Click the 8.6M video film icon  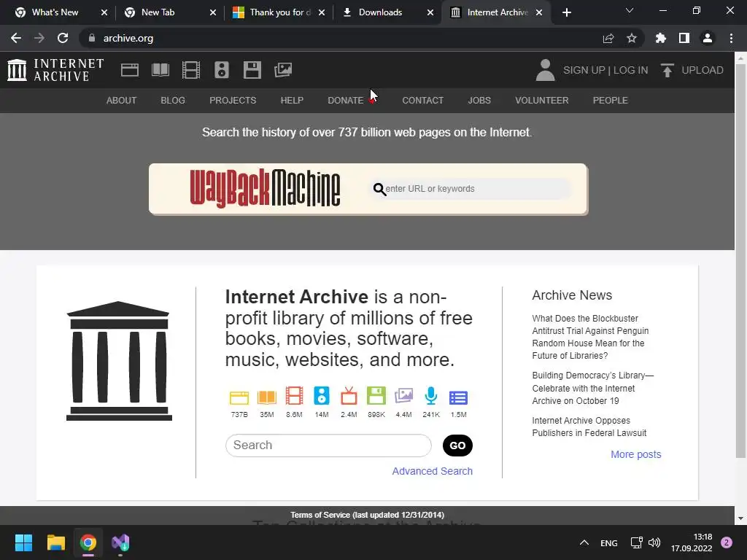click(x=294, y=396)
